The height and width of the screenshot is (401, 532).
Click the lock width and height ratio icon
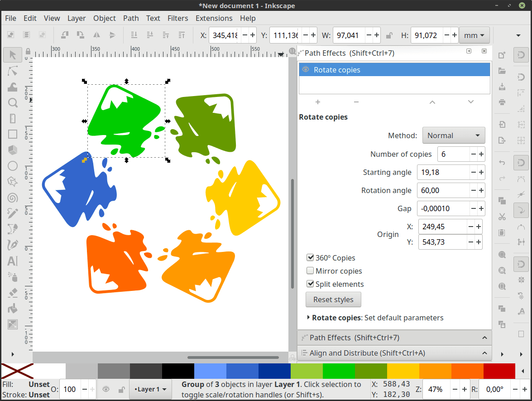tap(389, 35)
